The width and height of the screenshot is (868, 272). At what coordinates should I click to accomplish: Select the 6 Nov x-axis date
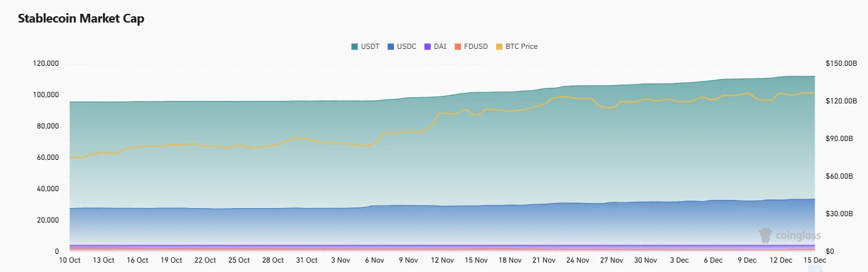coord(374,260)
